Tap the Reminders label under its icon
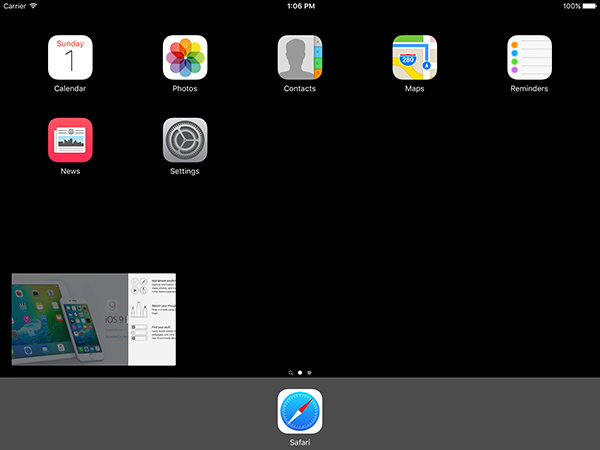Screen dimensions: 600x450 [x=529, y=88]
